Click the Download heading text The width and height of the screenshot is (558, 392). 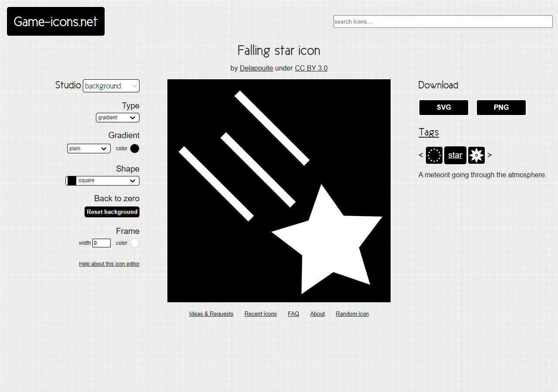438,85
